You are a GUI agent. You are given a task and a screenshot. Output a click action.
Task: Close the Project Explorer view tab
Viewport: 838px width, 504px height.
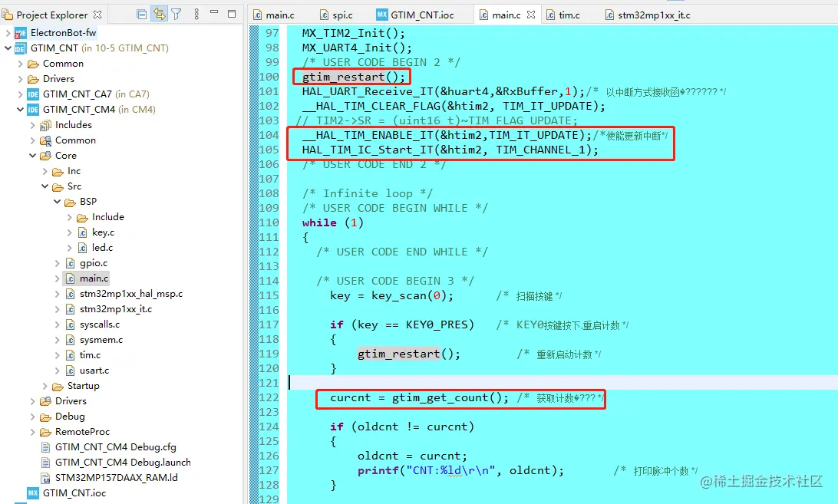point(97,15)
